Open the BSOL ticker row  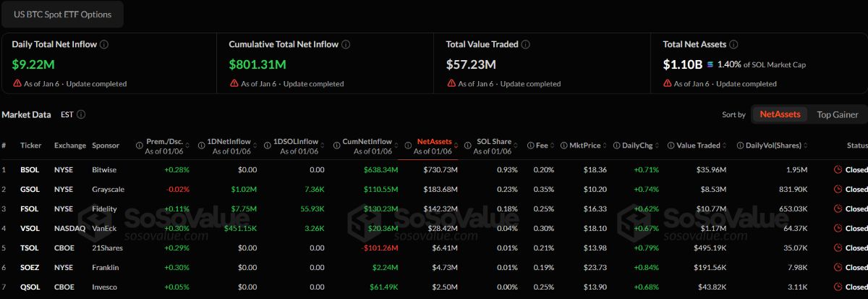pos(30,169)
